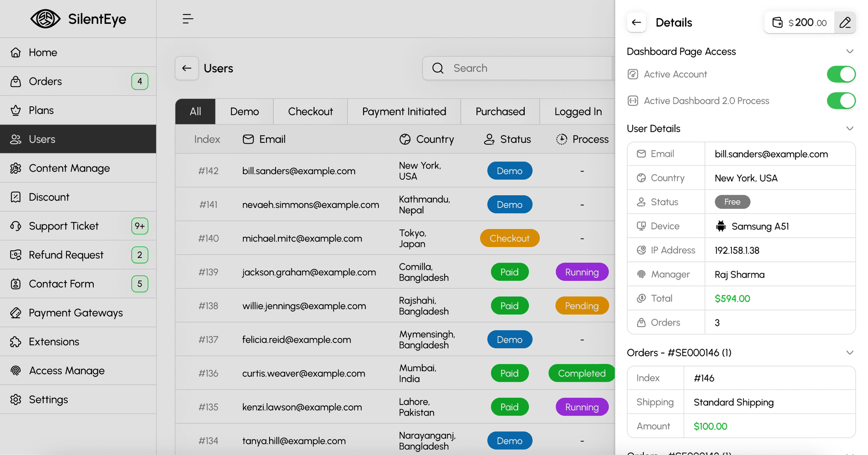Switch to Payment Initiated tab
This screenshot has height=455, width=868.
click(404, 111)
